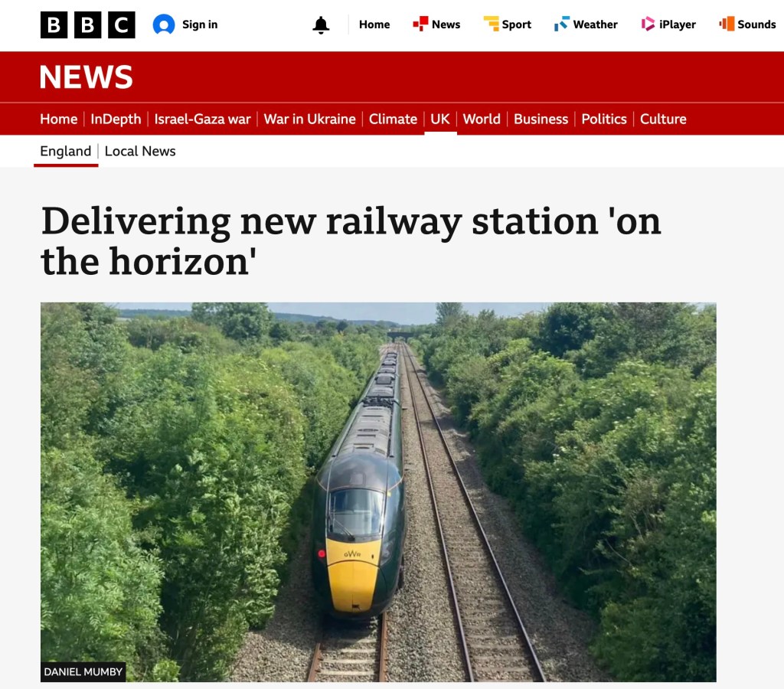
Task: Click the large NEWS banner title
Action: [x=86, y=77]
